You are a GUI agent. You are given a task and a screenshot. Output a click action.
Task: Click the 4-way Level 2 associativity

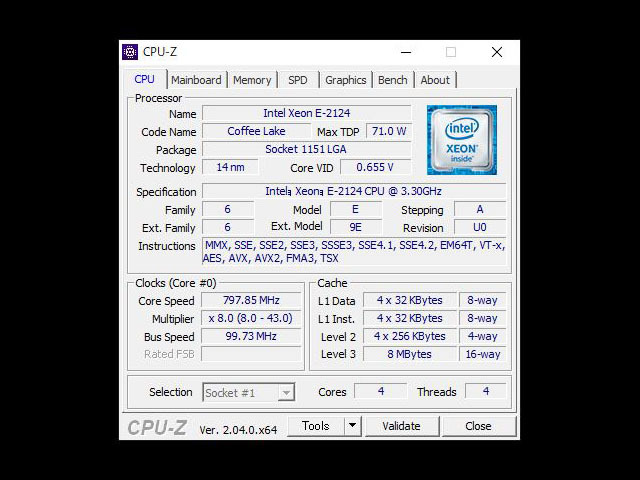point(482,336)
